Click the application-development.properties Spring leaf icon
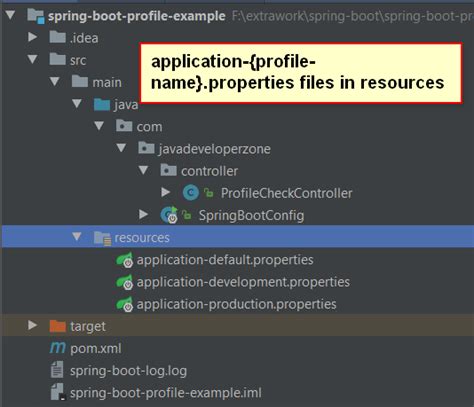The width and height of the screenshot is (474, 407). pyautogui.click(x=124, y=282)
